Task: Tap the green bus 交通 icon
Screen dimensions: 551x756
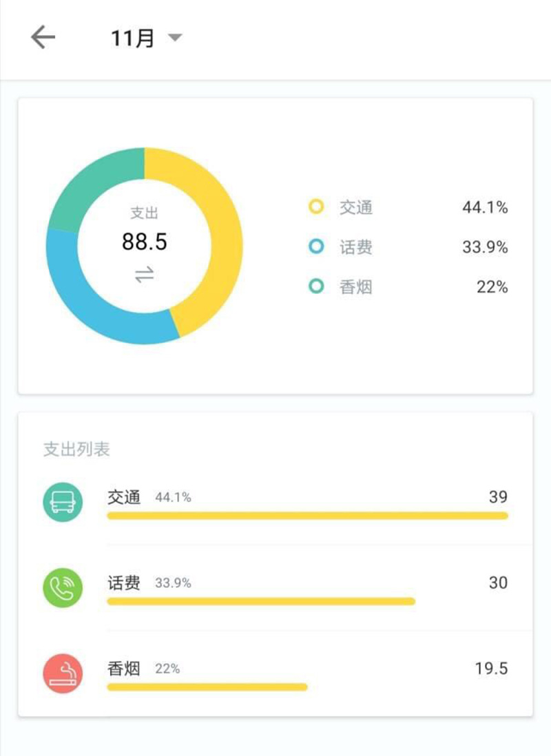Action: pyautogui.click(x=63, y=502)
